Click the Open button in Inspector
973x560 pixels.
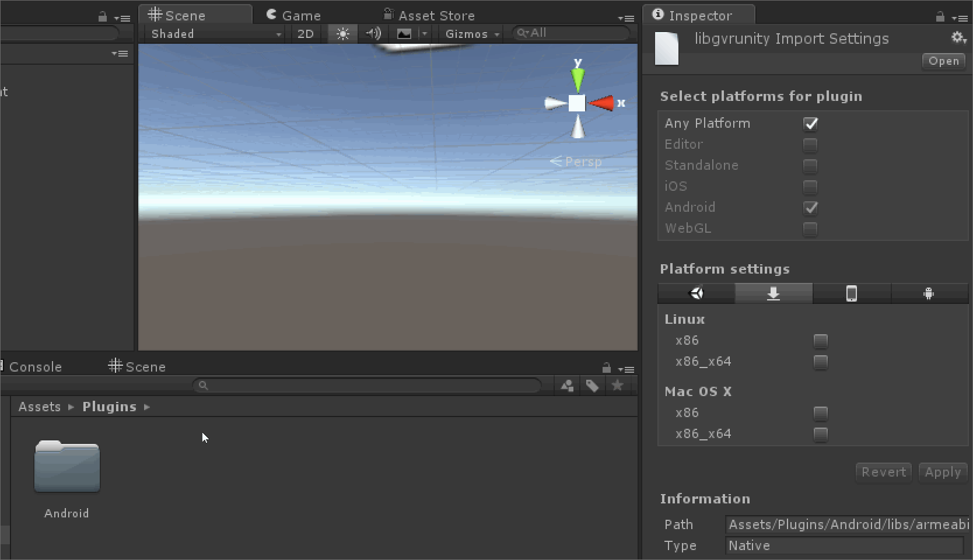coord(943,61)
